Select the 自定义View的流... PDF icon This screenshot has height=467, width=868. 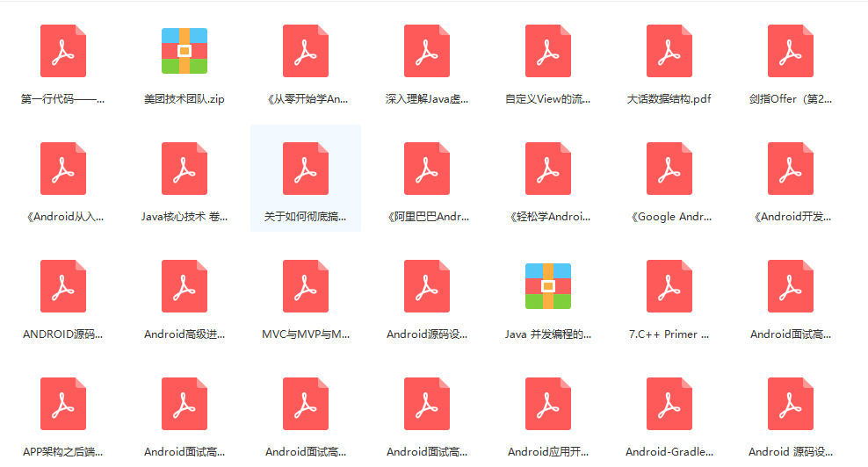[548, 51]
